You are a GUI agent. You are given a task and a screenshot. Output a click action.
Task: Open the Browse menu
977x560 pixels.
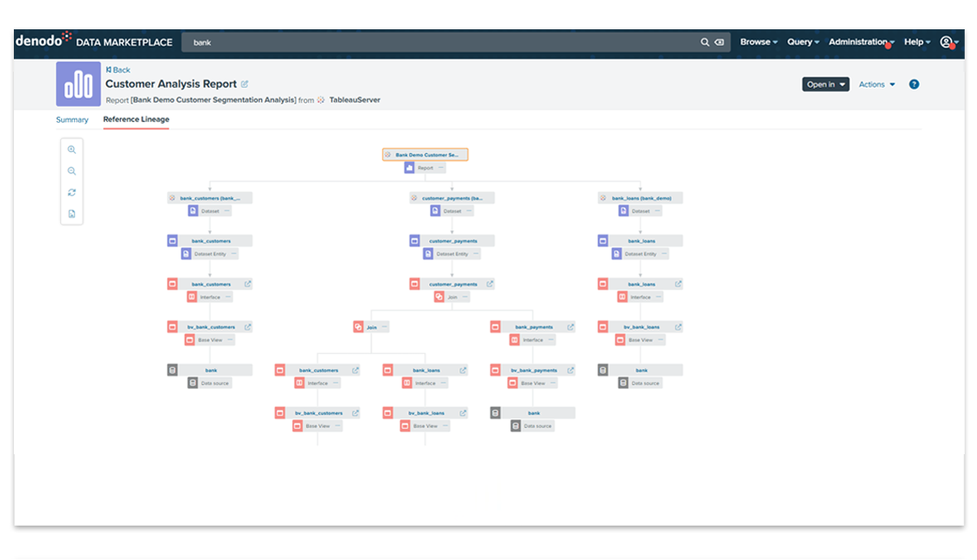pyautogui.click(x=756, y=42)
